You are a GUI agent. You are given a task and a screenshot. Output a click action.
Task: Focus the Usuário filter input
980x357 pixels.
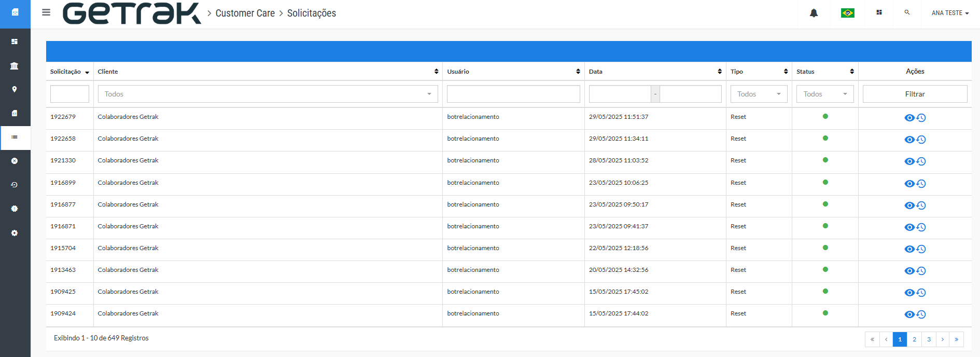(513, 94)
